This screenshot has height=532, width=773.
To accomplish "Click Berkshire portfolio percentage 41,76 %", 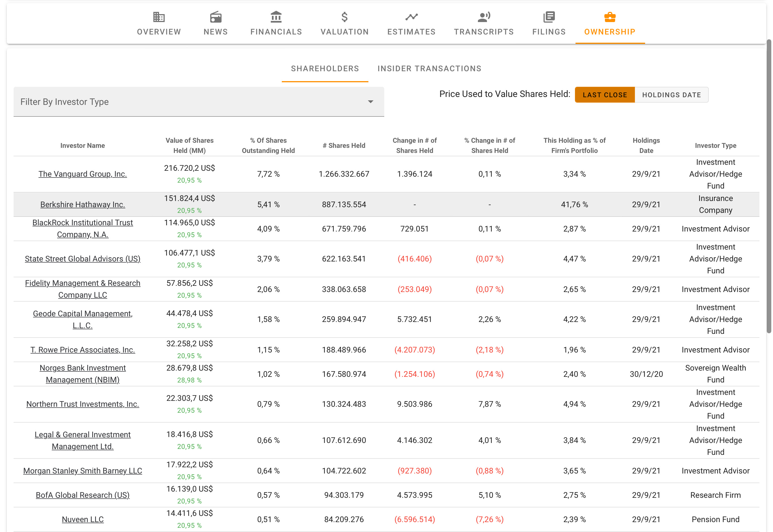I will (574, 204).
